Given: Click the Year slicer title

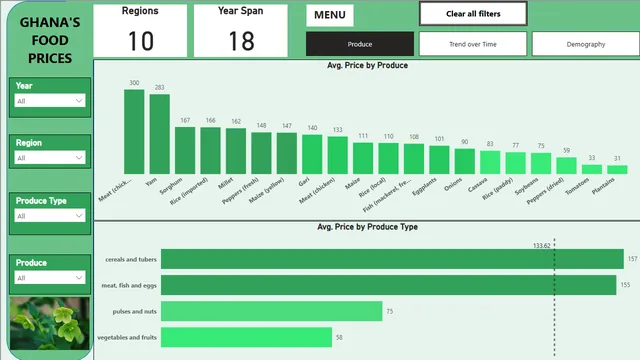Looking at the screenshot, I should click(24, 86).
